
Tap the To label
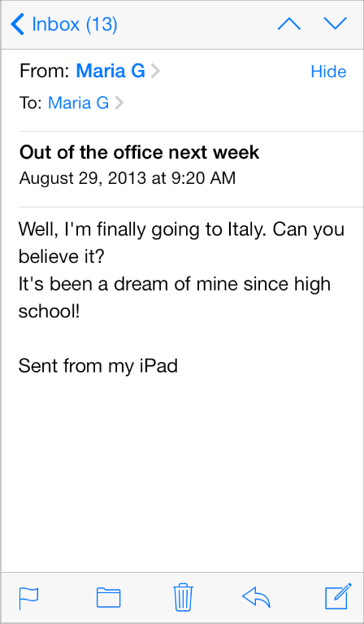[30, 103]
